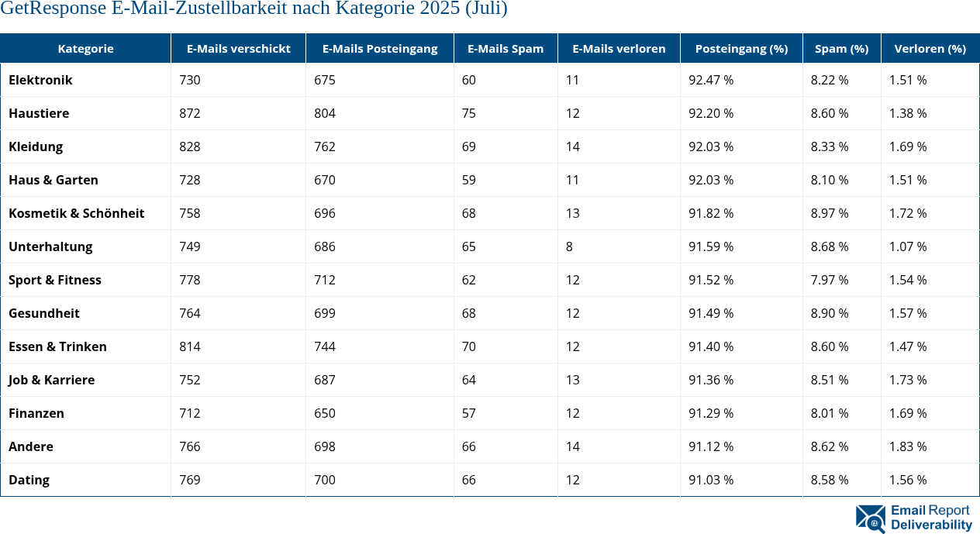
Task: Click the E-Mails verschickt column header
Action: [239, 48]
